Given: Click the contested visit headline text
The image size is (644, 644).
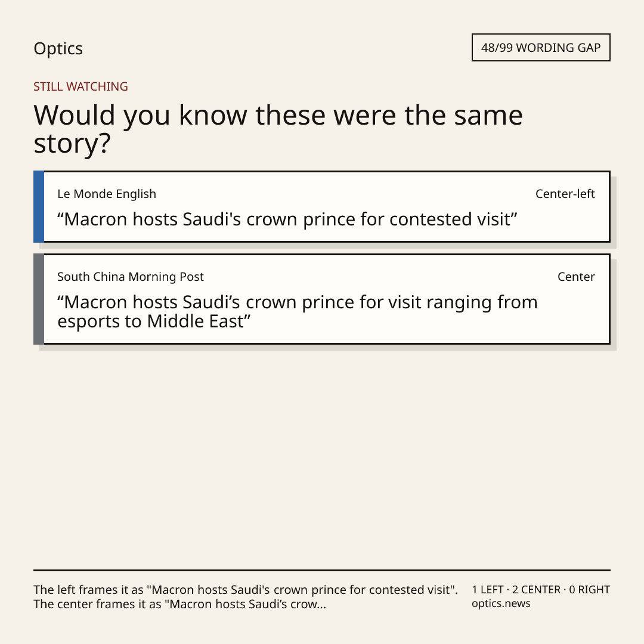Looking at the screenshot, I should (287, 219).
